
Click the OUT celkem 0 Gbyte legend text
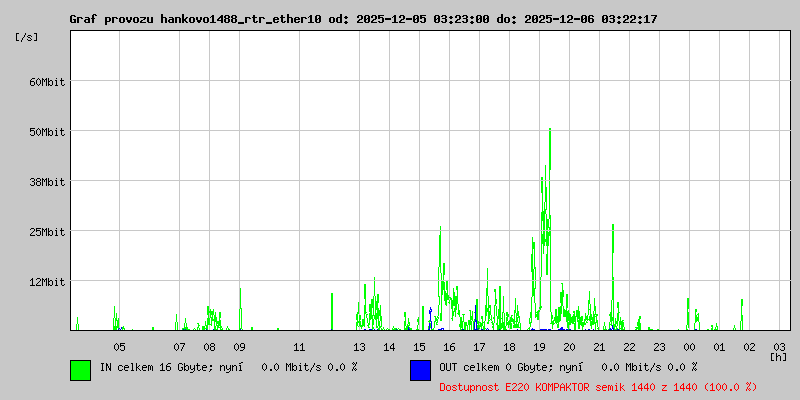click(567, 367)
